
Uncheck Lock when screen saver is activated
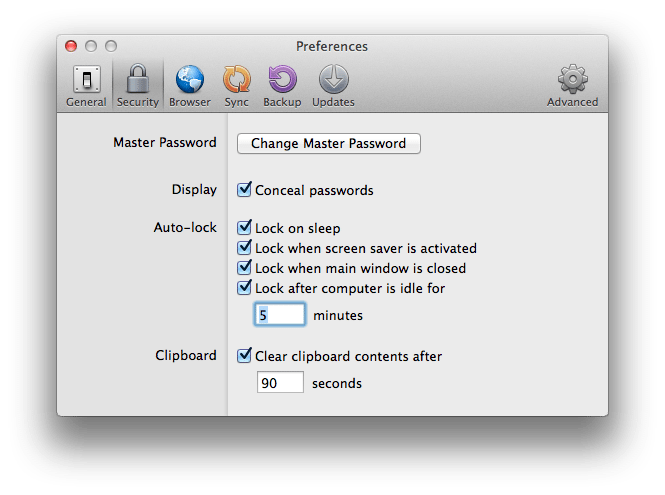(244, 247)
